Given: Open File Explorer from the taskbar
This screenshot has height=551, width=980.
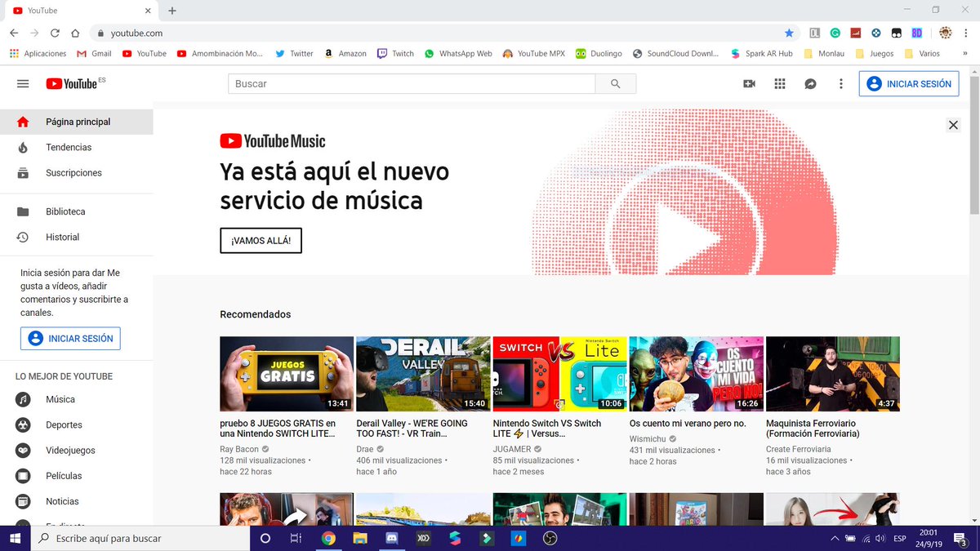Looking at the screenshot, I should click(x=359, y=538).
